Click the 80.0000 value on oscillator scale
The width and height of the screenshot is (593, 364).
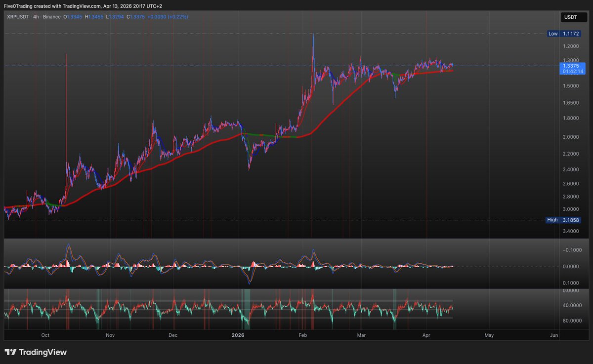click(x=571, y=321)
